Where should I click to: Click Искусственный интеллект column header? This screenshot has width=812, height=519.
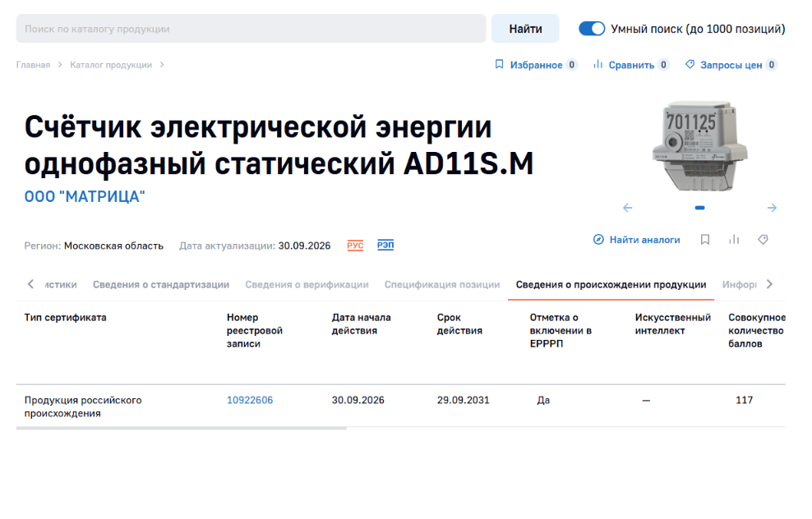coord(673,324)
